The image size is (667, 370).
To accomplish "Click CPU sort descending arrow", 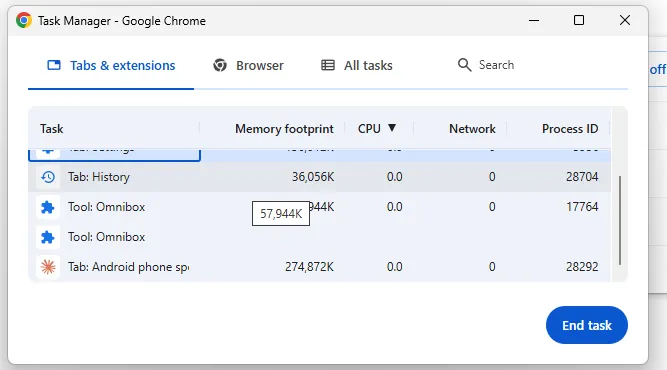I will click(392, 128).
